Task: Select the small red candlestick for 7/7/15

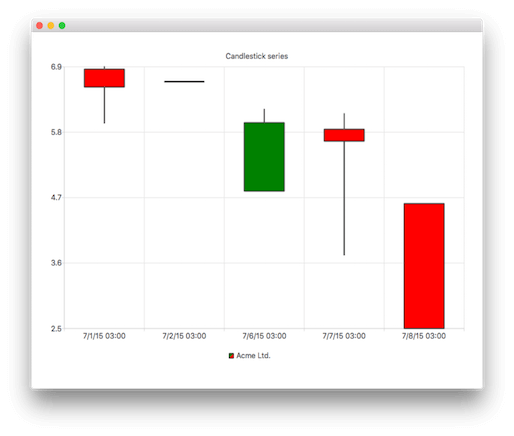Action: (x=344, y=135)
